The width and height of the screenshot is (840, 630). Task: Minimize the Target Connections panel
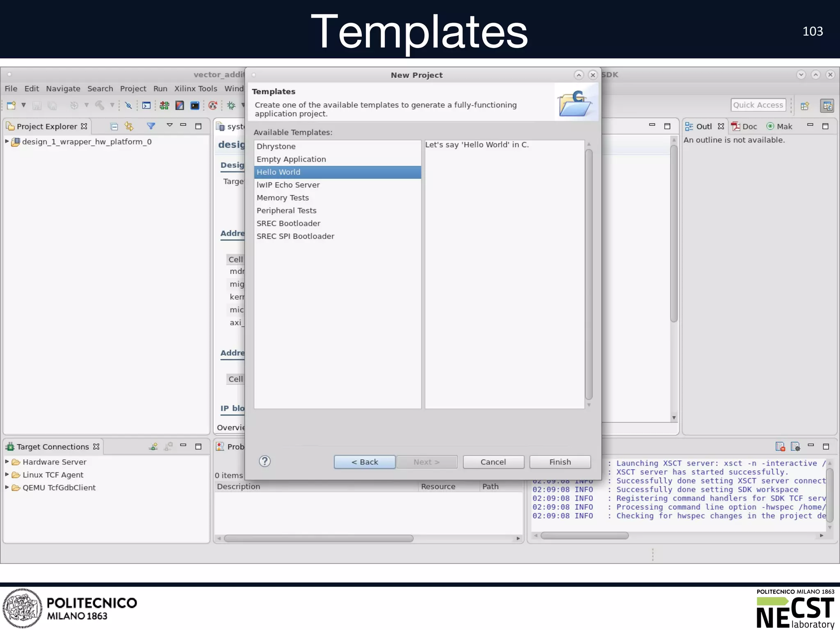[x=183, y=445]
